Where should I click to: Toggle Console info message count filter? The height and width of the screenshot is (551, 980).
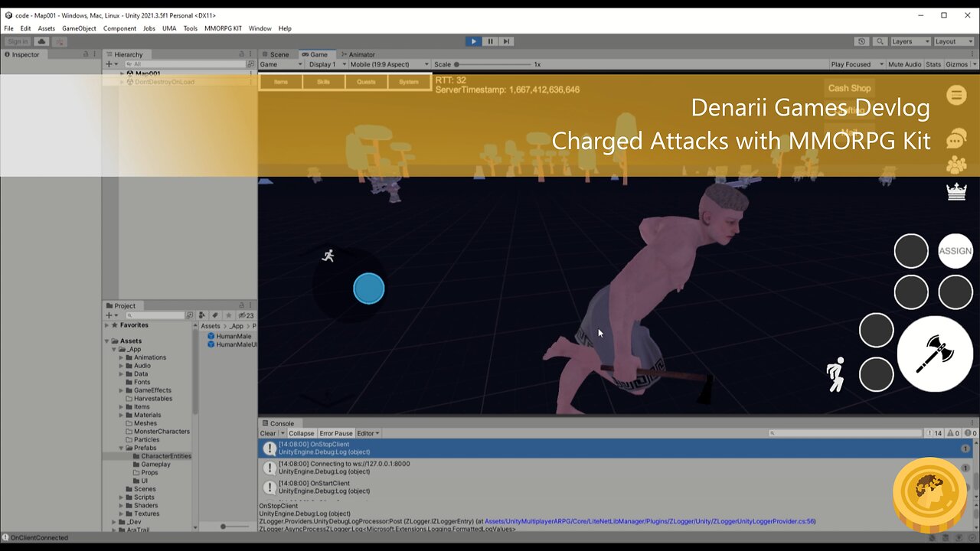point(935,433)
